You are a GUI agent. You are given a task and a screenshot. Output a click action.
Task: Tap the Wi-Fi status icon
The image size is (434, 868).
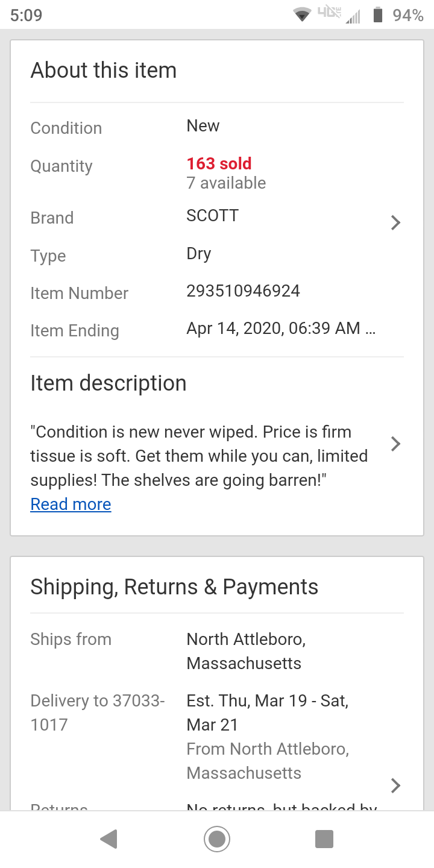(x=301, y=14)
